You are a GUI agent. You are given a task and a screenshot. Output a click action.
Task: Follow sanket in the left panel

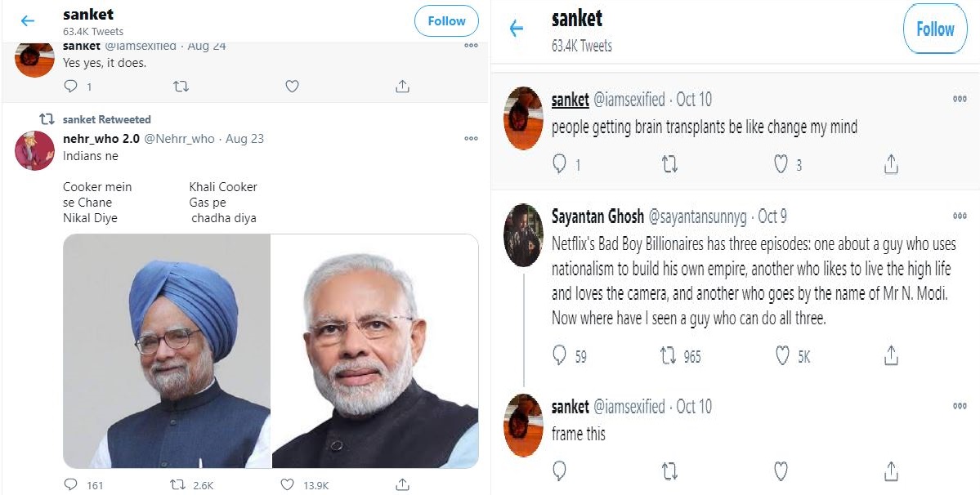point(446,21)
